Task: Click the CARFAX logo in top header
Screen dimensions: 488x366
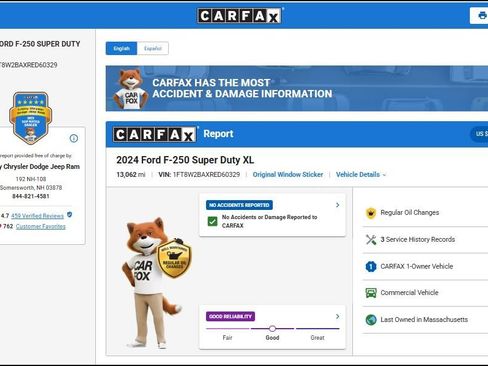Action: 239,15
